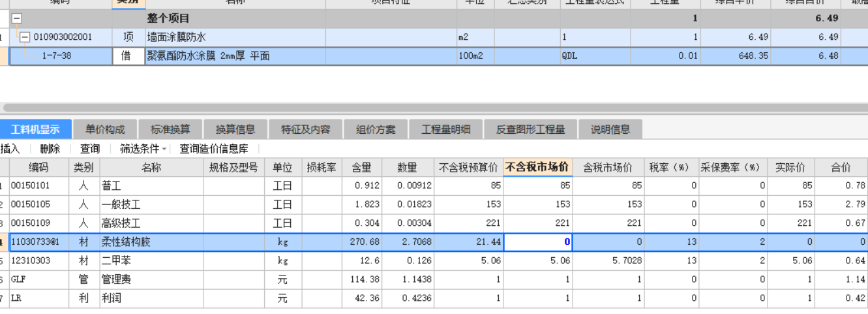Screen dimensions: 868x314
Task: Click code cell 00150109
Action: click(38, 223)
